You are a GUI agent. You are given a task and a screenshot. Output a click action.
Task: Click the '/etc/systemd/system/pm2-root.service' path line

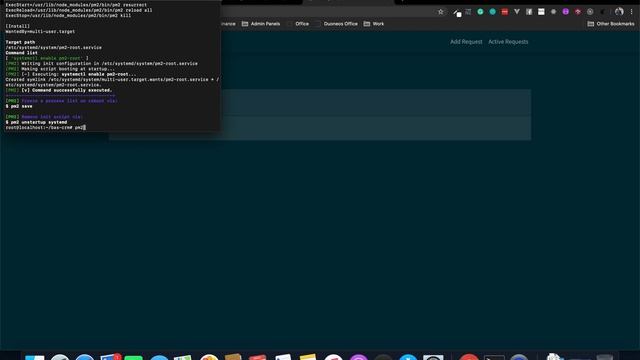tap(53, 47)
